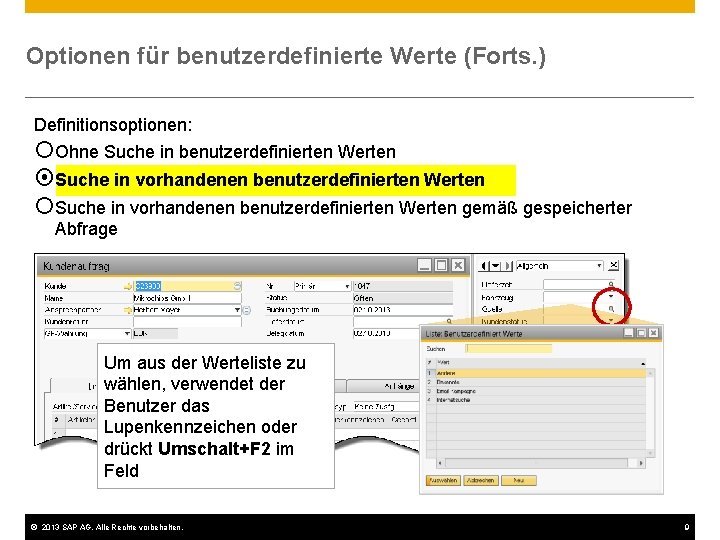This screenshot has height=540, width=720.
Task: Click the sort triangle in the Wert header
Action: click(x=643, y=363)
